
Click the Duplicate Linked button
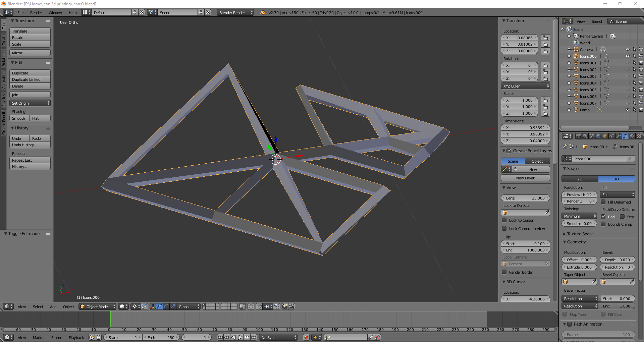click(30, 79)
